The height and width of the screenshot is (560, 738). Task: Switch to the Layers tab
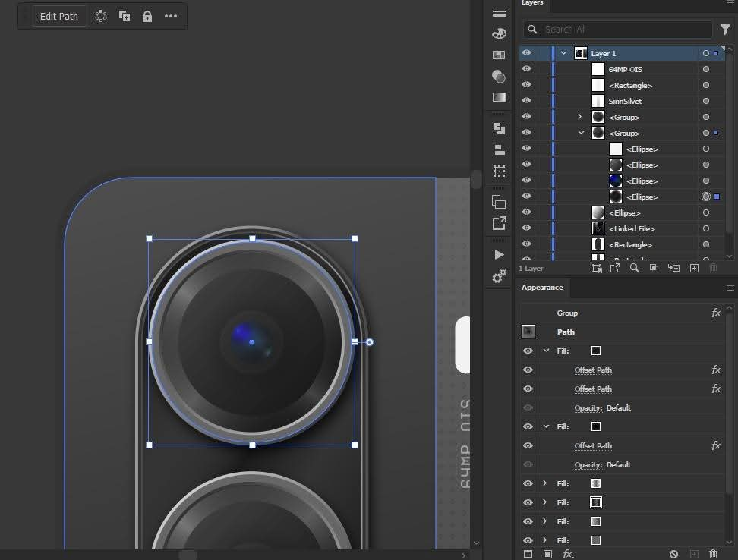click(x=532, y=3)
